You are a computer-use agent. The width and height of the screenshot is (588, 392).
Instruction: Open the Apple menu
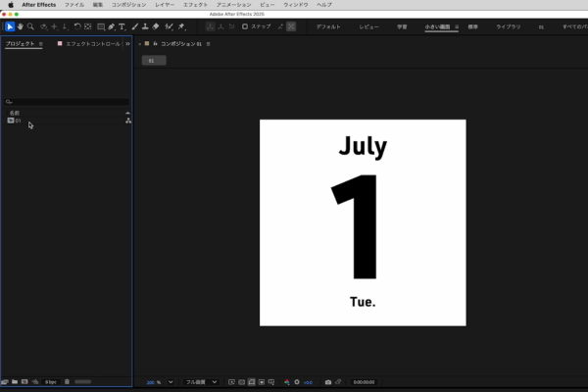[11, 5]
